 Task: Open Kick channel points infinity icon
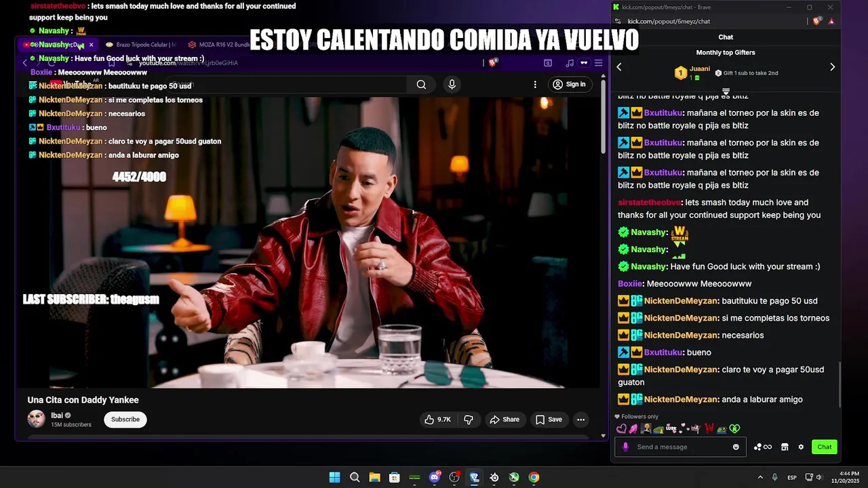coord(763,447)
